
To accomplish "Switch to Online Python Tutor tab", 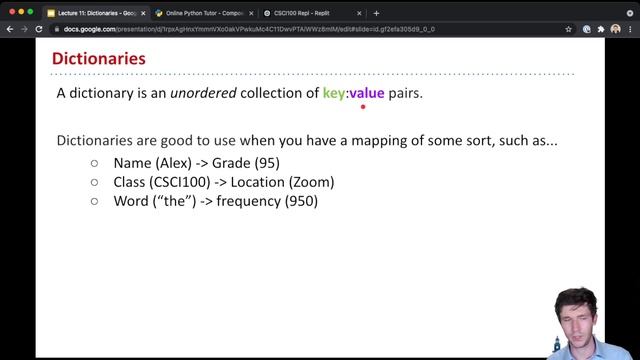I will point(204,13).
